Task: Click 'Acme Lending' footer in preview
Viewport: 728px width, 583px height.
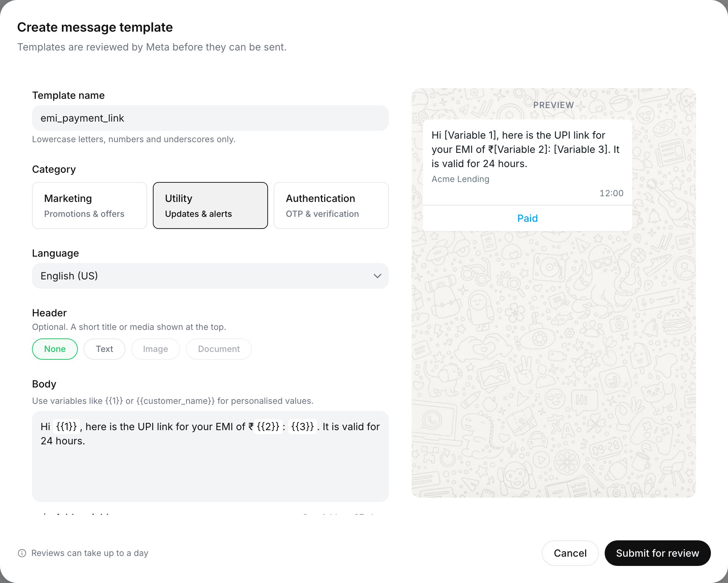Action: click(460, 179)
